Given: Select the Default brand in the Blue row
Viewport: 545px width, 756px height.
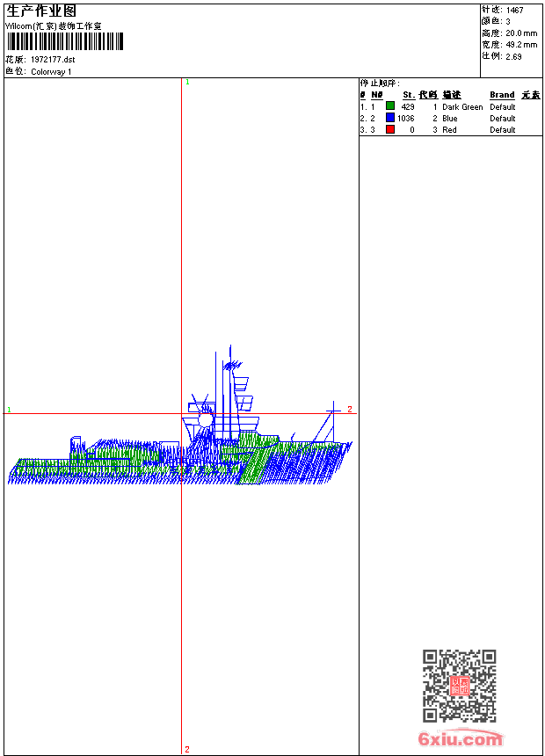Looking at the screenshot, I should click(x=503, y=119).
